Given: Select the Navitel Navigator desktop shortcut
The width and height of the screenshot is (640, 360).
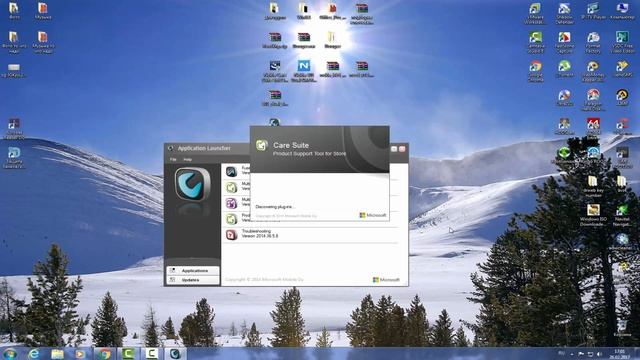Looking at the screenshot, I should pos(622,215).
